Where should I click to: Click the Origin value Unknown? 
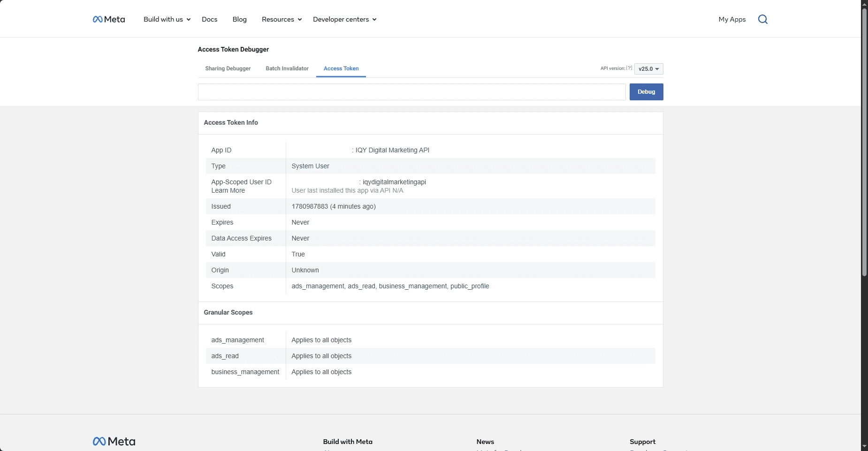305,270
